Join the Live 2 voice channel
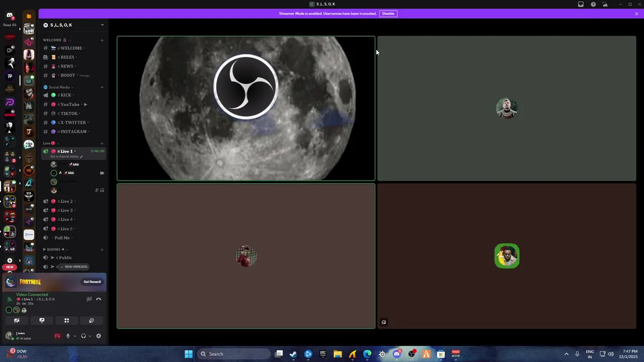 pyautogui.click(x=74, y=201)
